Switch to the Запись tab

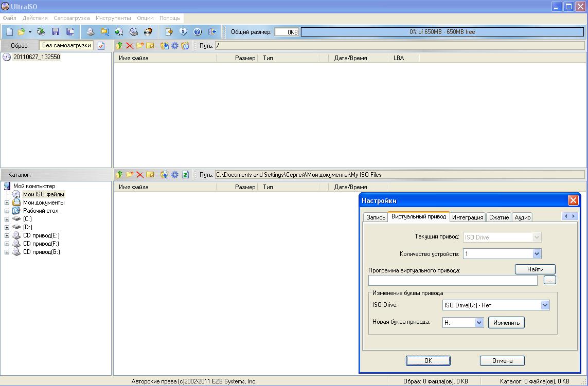376,217
